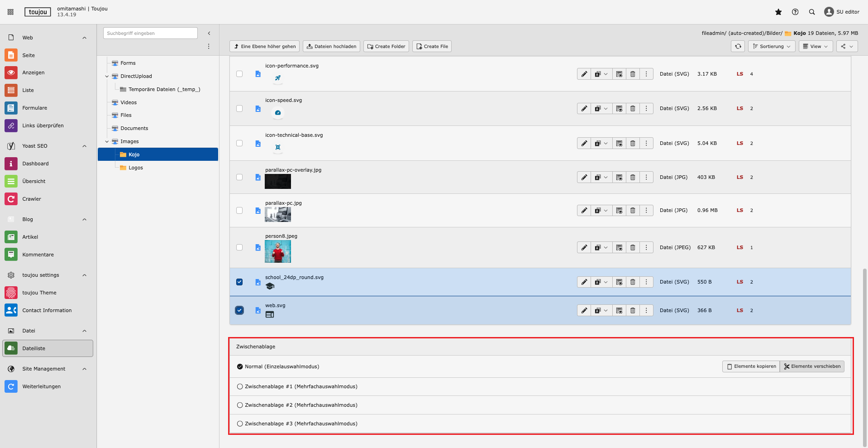Open more options for icon-speed.svg row
Viewport: 868px width, 448px height.
(x=646, y=109)
